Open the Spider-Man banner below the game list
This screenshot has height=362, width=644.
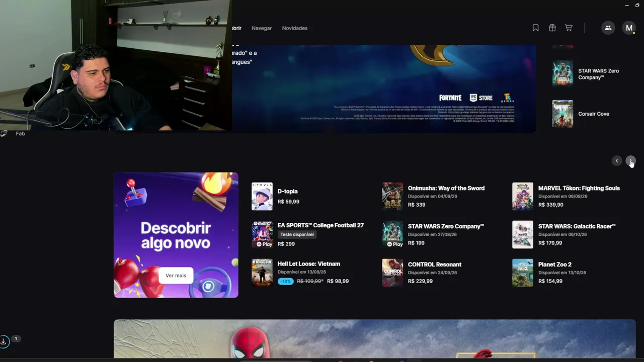tap(375, 339)
